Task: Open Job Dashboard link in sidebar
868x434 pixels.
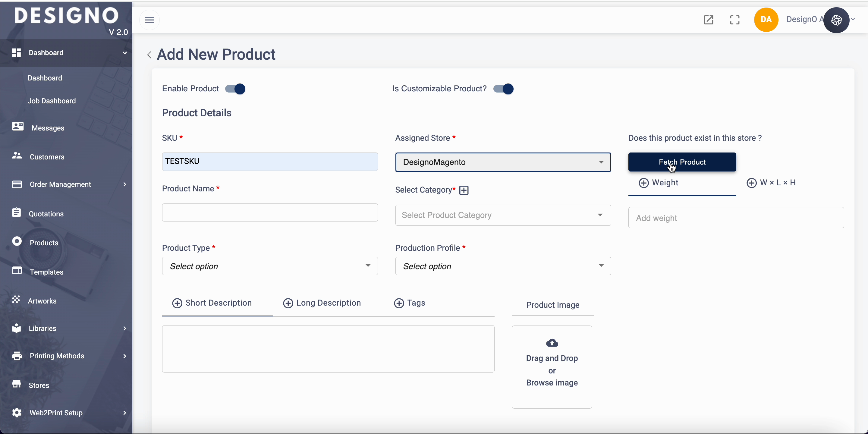Action: [x=52, y=101]
